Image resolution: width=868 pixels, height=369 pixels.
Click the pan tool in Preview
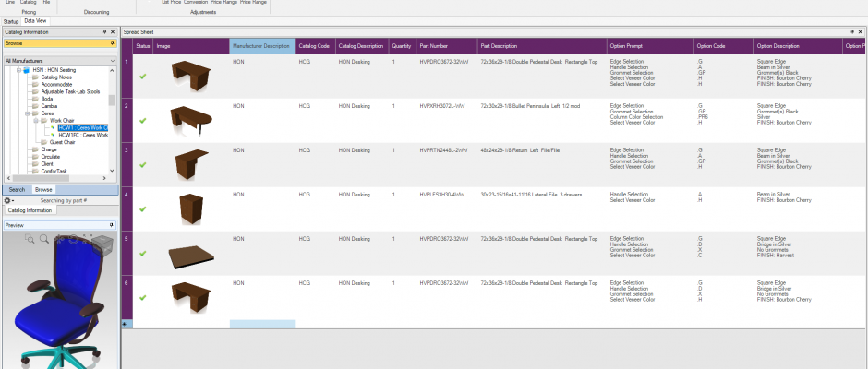click(x=59, y=239)
